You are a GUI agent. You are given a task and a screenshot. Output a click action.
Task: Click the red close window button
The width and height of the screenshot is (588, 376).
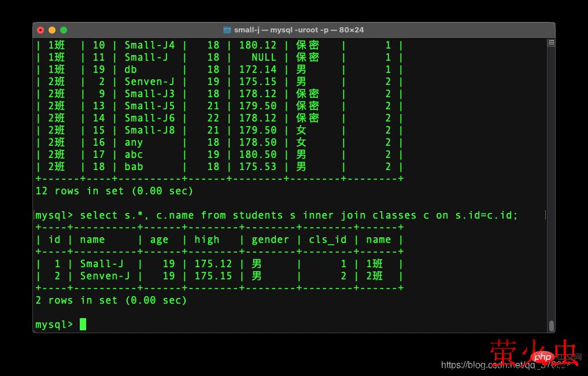point(40,30)
